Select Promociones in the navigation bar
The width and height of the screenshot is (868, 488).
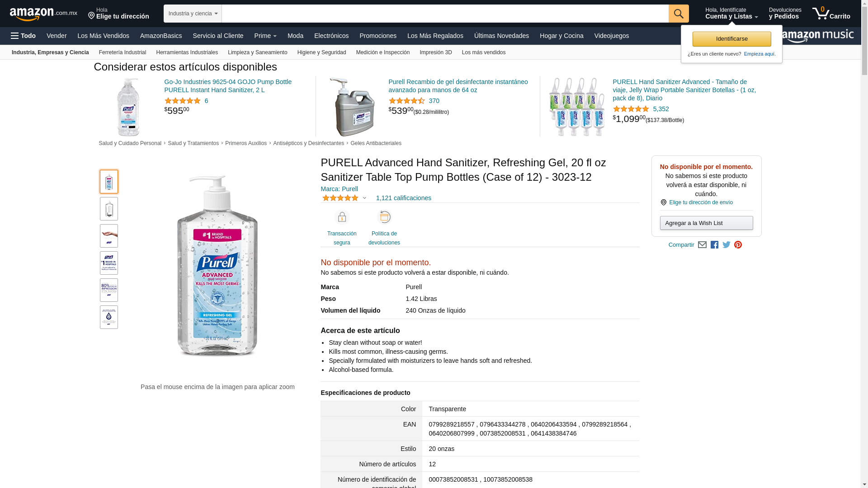(x=378, y=36)
